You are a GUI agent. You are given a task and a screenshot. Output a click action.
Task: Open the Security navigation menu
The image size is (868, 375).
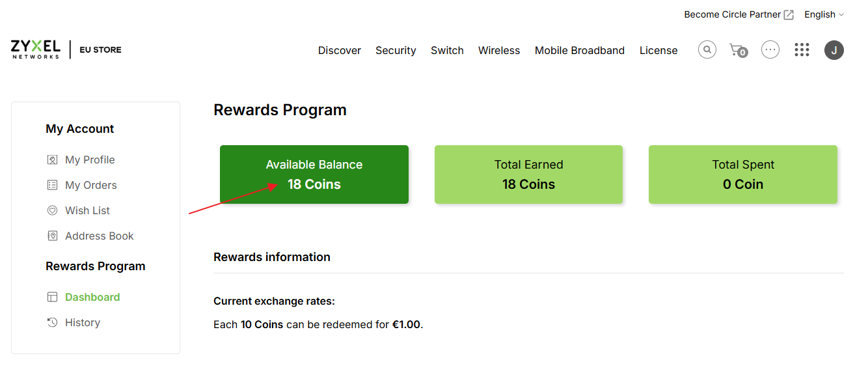[x=396, y=50]
